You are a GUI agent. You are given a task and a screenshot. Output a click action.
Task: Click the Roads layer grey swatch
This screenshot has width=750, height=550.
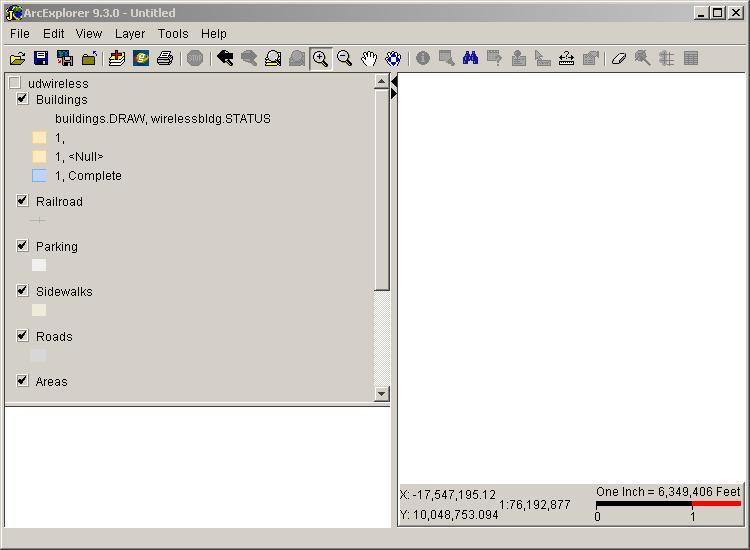(39, 355)
